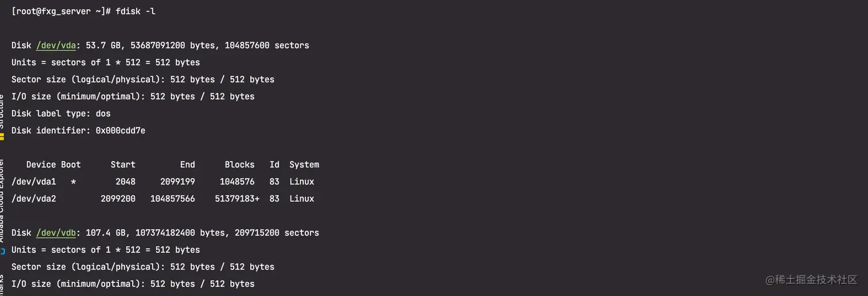Click the System column header
This screenshot has width=868, height=296.
(304, 165)
